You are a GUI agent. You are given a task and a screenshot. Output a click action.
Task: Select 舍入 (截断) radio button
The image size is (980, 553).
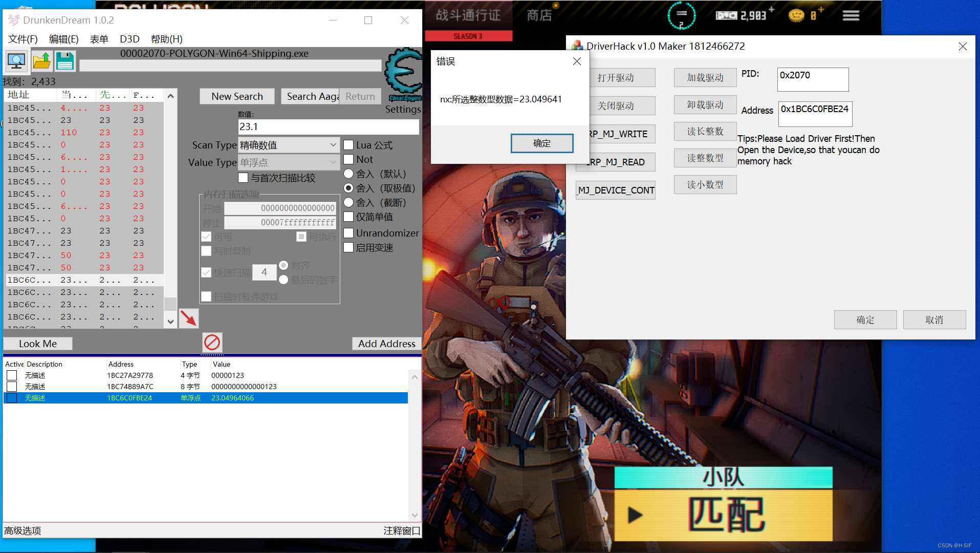pos(349,202)
